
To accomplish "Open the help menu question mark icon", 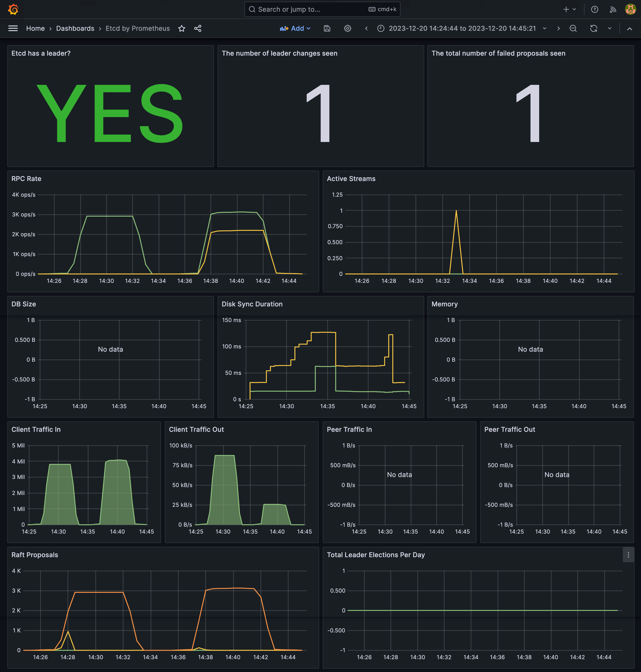I will click(x=595, y=9).
